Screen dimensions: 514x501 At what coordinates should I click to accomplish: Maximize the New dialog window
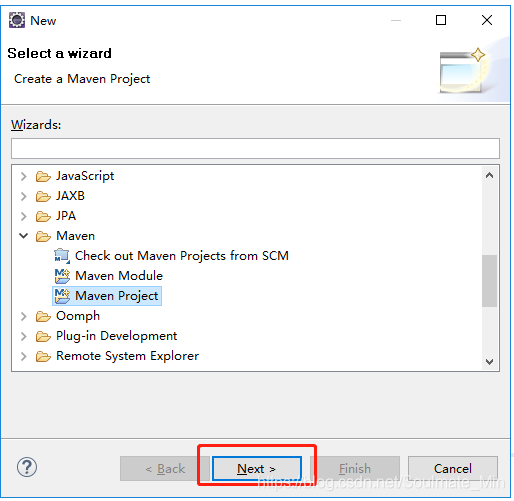(441, 20)
